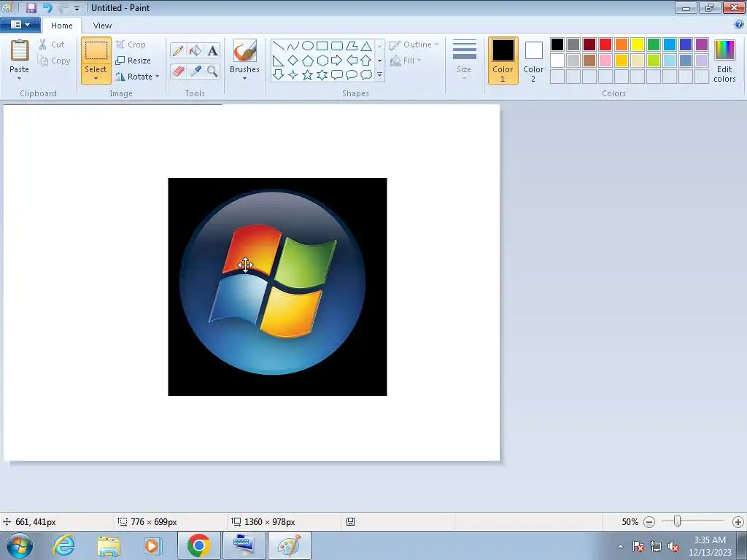Click the Zoom in plus button

pyautogui.click(x=738, y=522)
